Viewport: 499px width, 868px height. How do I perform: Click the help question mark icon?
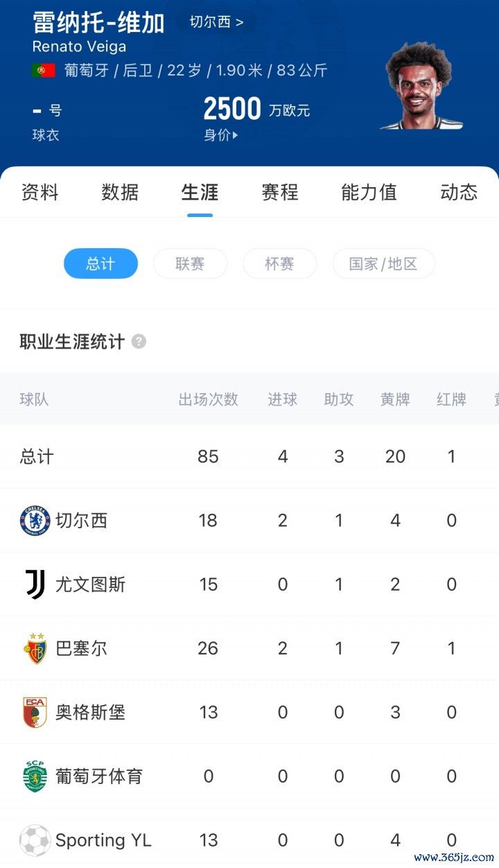(139, 342)
